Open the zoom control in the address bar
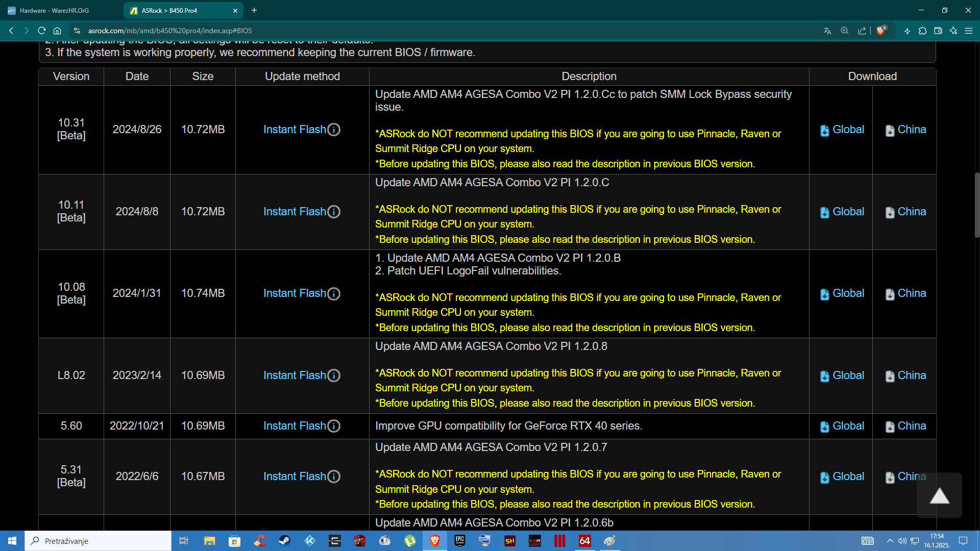 (845, 31)
